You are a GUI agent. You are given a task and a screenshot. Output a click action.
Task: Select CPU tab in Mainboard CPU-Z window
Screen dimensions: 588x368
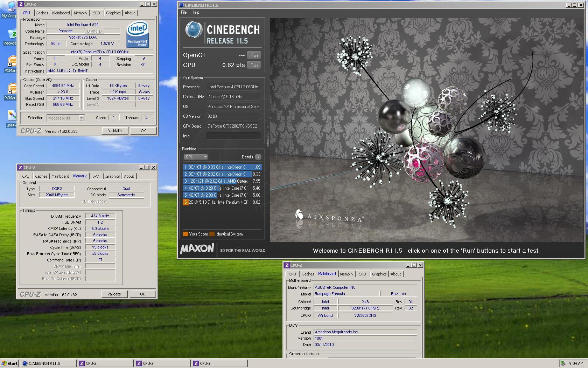click(x=293, y=274)
